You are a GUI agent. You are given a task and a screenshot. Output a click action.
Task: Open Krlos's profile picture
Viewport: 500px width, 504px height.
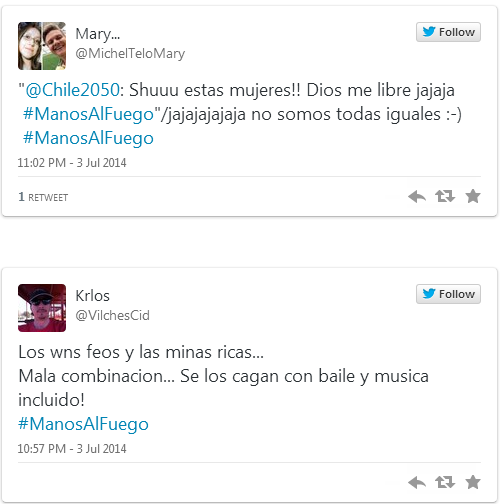(x=42, y=308)
